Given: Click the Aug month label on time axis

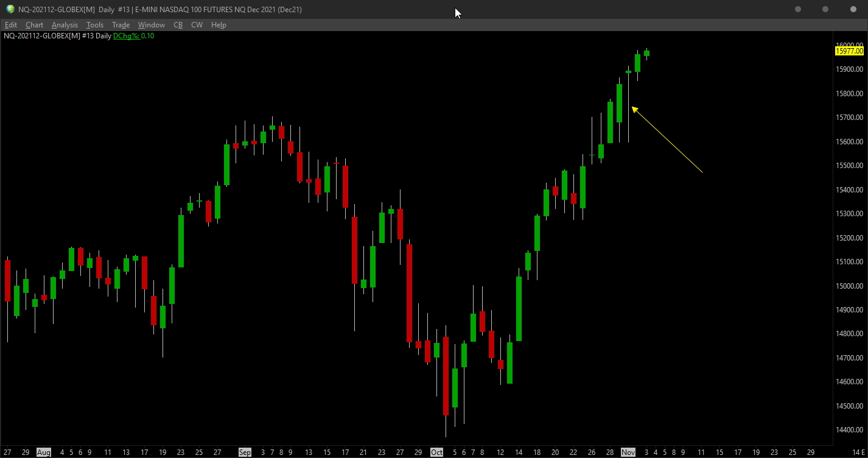Looking at the screenshot, I should [x=43, y=453].
